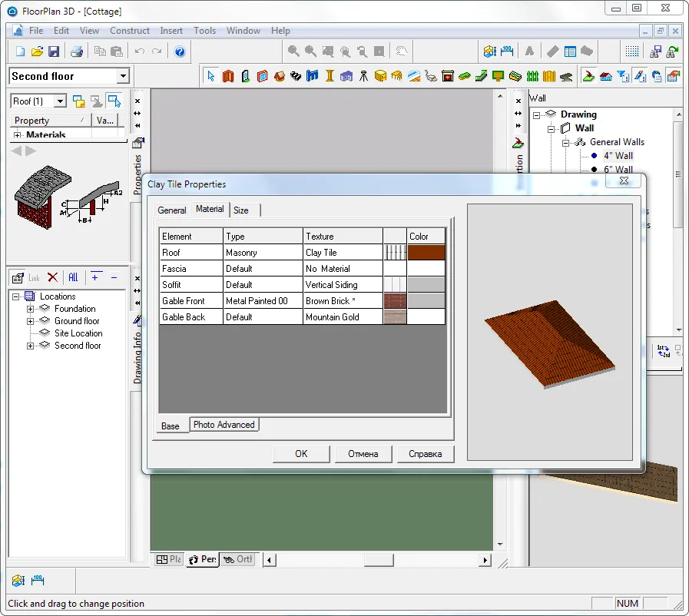
Task: Click the 'All' locations button
Action: click(x=73, y=277)
